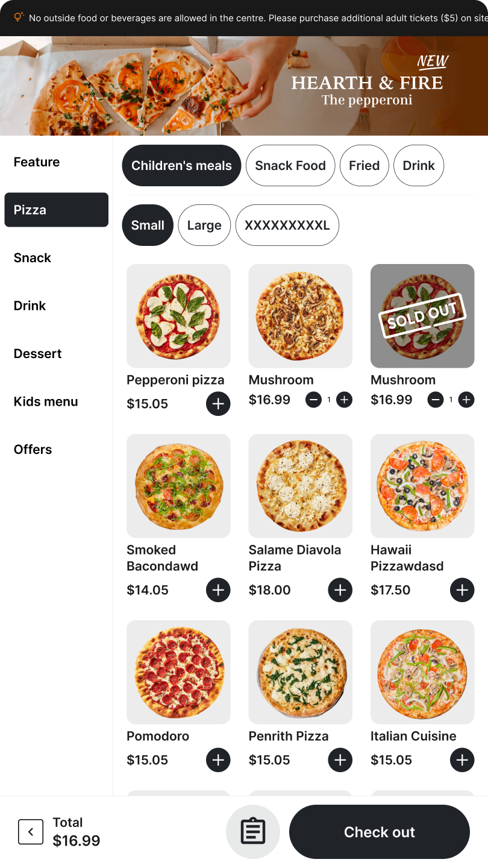488x868 pixels.
Task: Proceed with the Check out button
Action: click(x=380, y=832)
